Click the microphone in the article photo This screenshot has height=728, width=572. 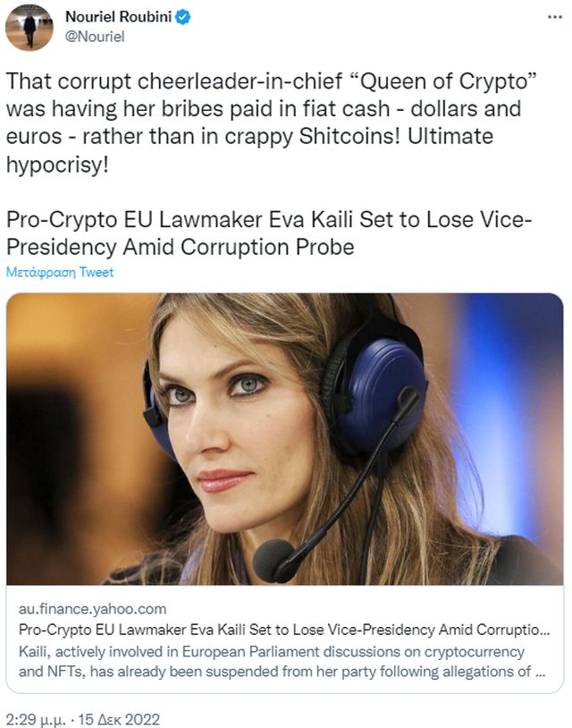tap(274, 561)
